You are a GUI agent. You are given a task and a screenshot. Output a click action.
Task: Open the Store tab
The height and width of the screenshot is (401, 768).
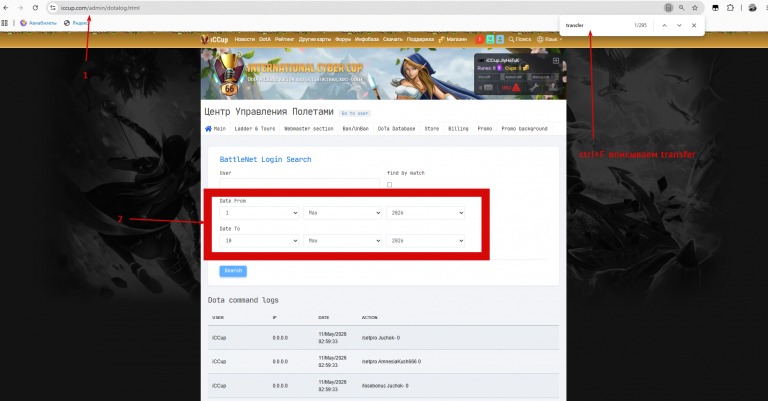[x=432, y=129]
